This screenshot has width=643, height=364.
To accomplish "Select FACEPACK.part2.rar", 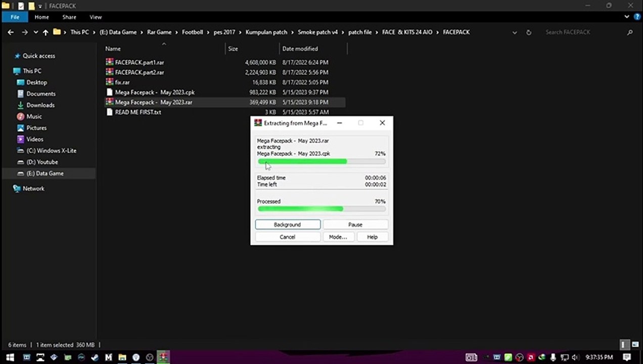I will click(x=140, y=72).
